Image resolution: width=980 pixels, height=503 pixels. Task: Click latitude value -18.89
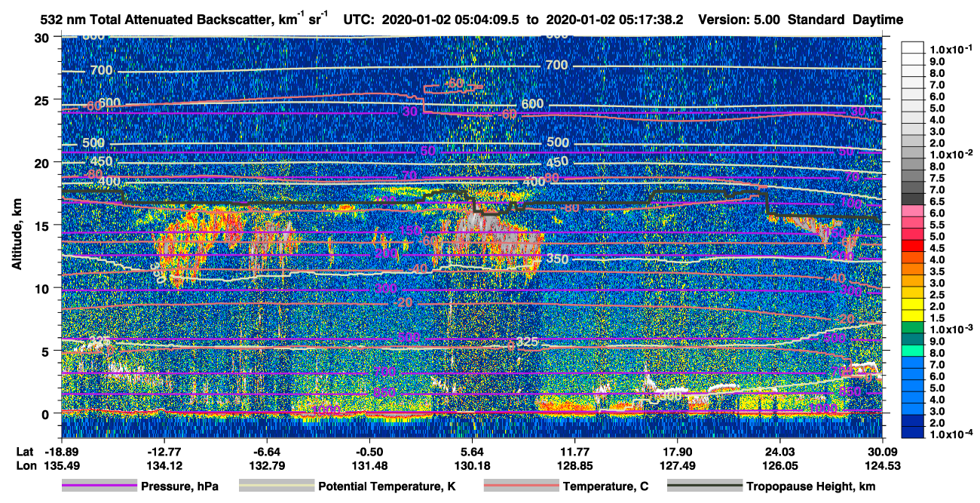61,451
